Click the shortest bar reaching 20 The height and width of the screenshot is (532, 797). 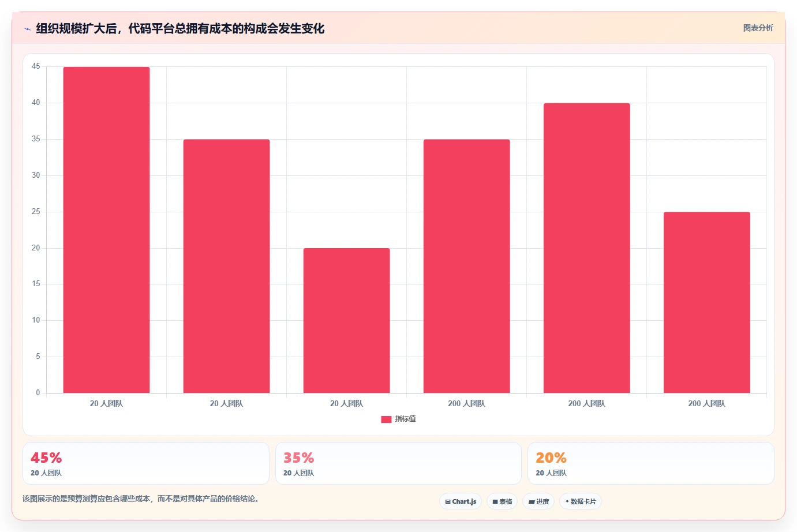pos(346,321)
